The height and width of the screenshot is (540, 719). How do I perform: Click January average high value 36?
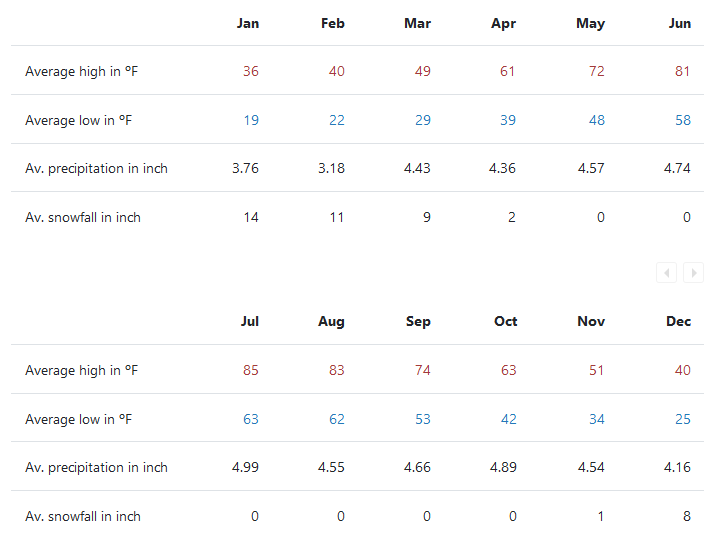251,71
